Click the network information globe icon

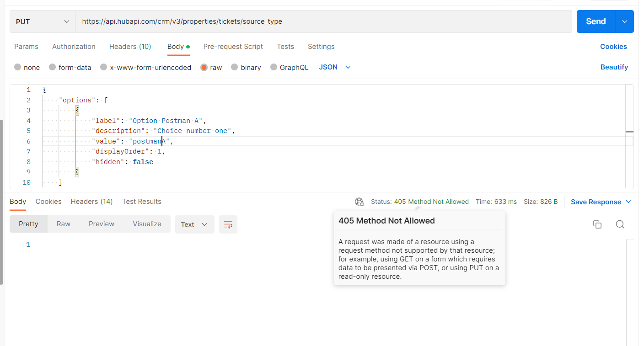coord(360,202)
